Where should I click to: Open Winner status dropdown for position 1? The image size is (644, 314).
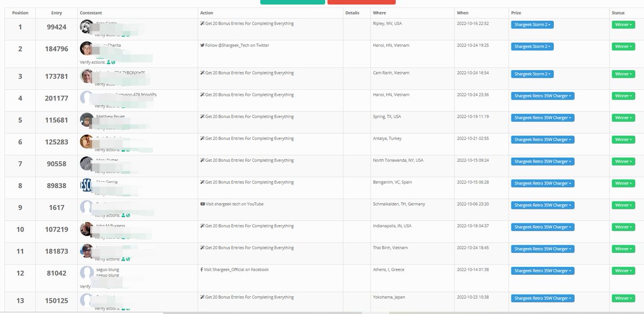[x=623, y=25]
